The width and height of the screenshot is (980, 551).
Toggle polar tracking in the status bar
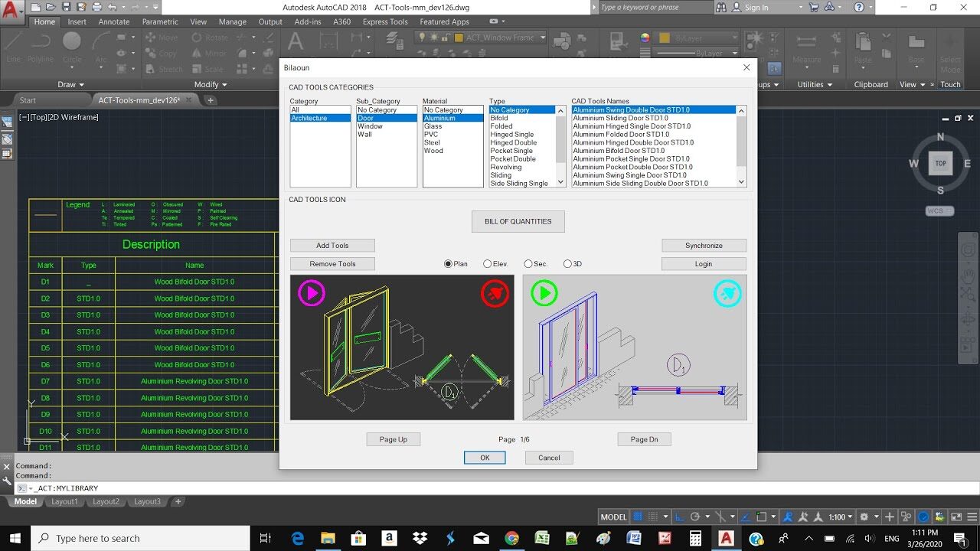click(x=695, y=517)
